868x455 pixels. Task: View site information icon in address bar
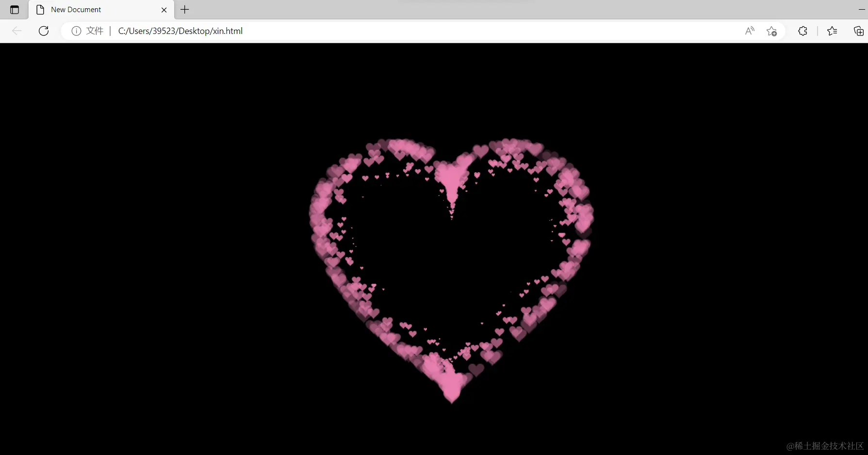[76, 31]
